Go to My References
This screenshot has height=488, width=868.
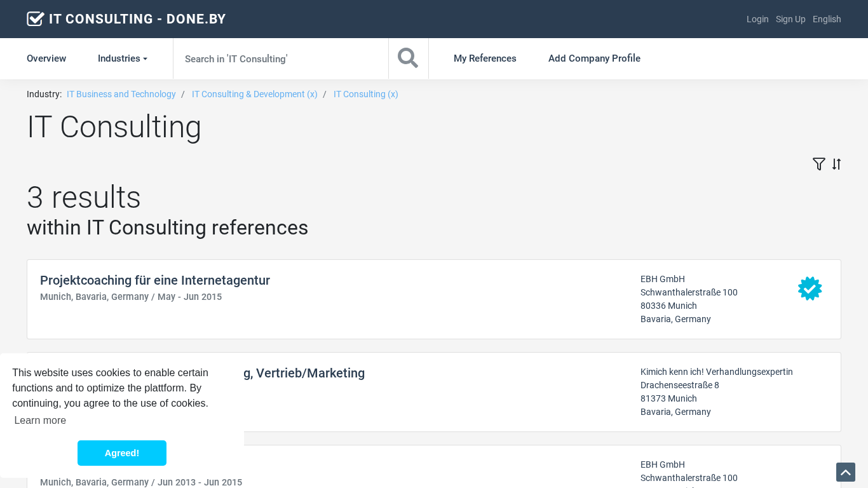click(x=485, y=58)
